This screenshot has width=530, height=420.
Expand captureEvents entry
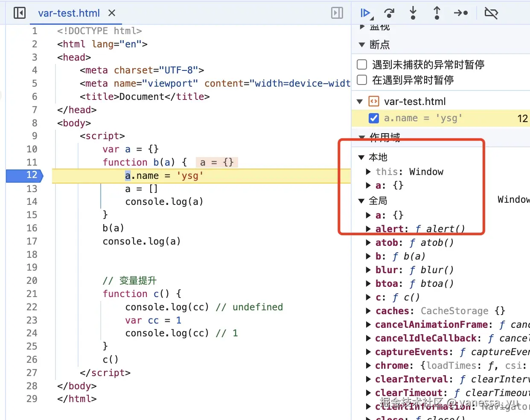coord(368,352)
